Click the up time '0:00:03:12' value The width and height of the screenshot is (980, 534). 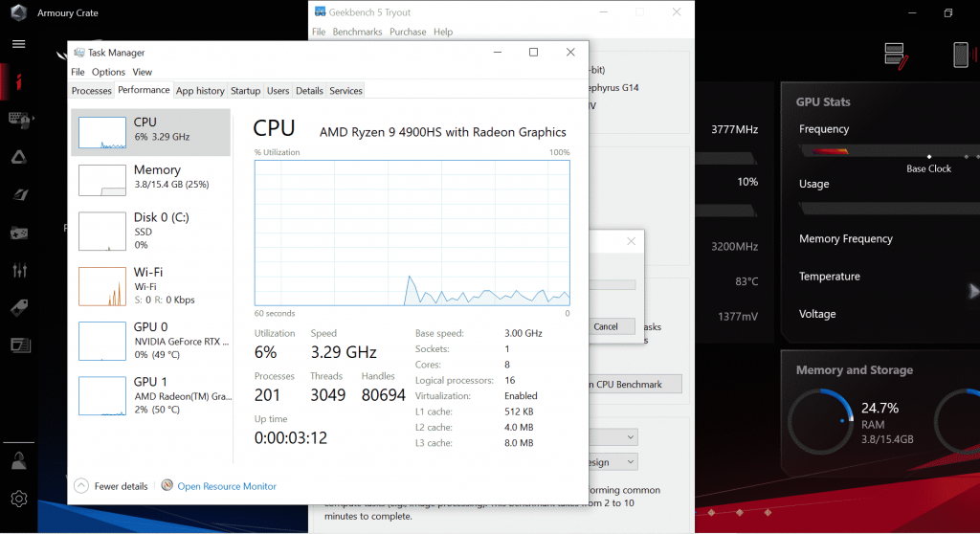pyautogui.click(x=291, y=437)
